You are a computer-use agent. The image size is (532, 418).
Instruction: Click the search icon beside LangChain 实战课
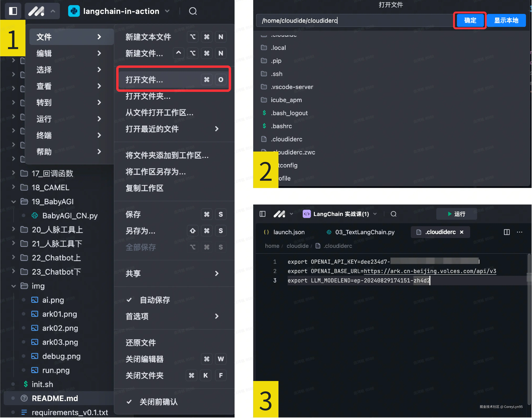pyautogui.click(x=393, y=214)
